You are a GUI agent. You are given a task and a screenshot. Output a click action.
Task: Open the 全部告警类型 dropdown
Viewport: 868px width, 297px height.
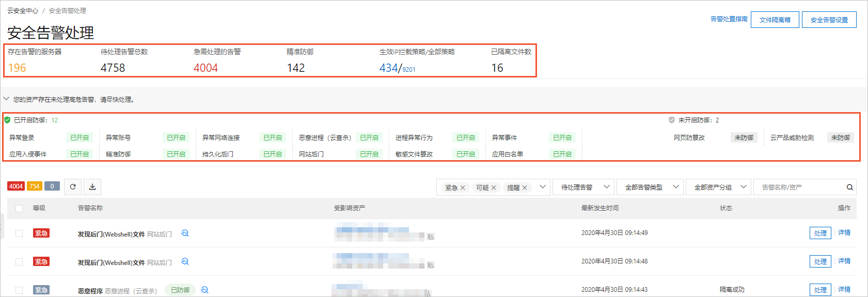click(650, 187)
